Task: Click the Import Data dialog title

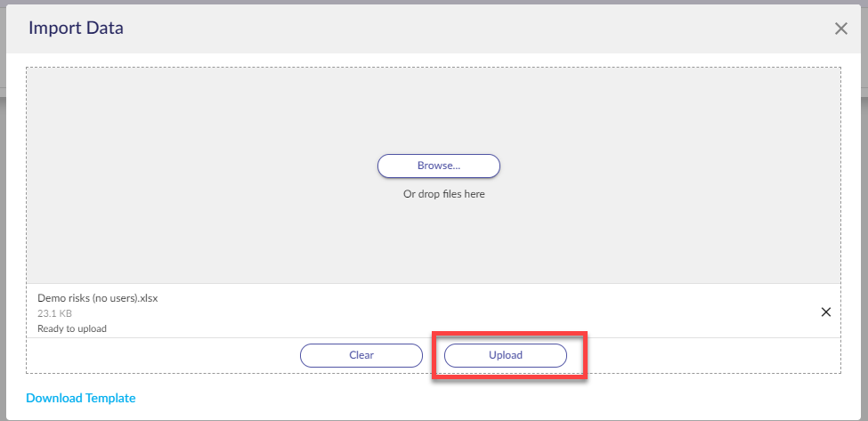Action: [x=76, y=28]
